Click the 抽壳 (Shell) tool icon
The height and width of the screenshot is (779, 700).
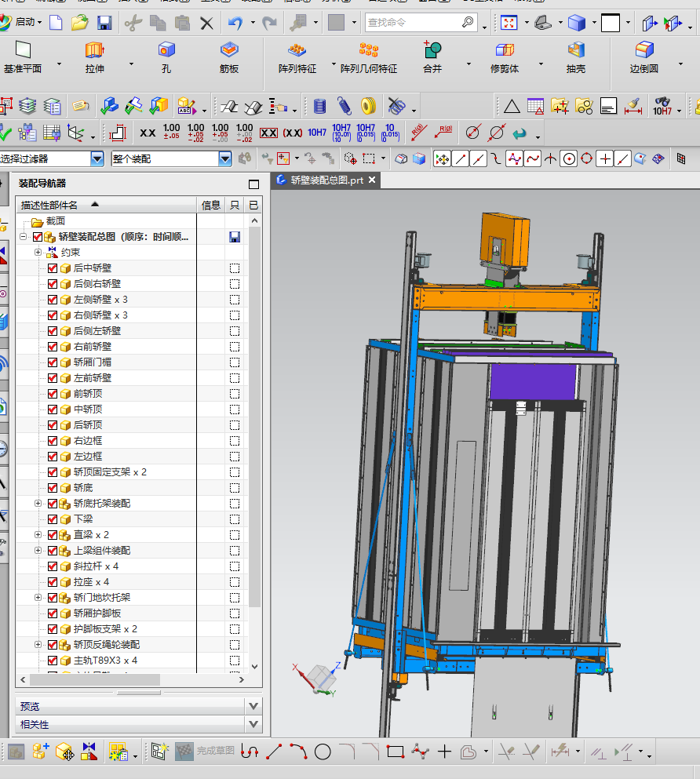576,51
